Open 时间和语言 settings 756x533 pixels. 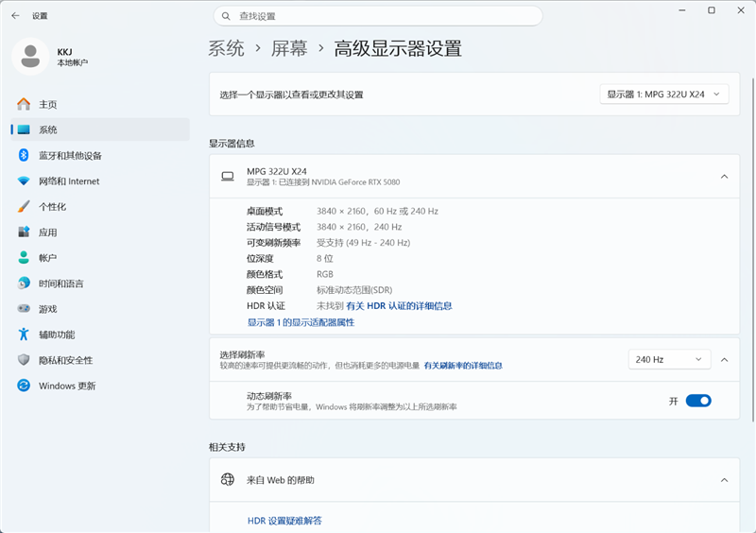tap(100, 284)
